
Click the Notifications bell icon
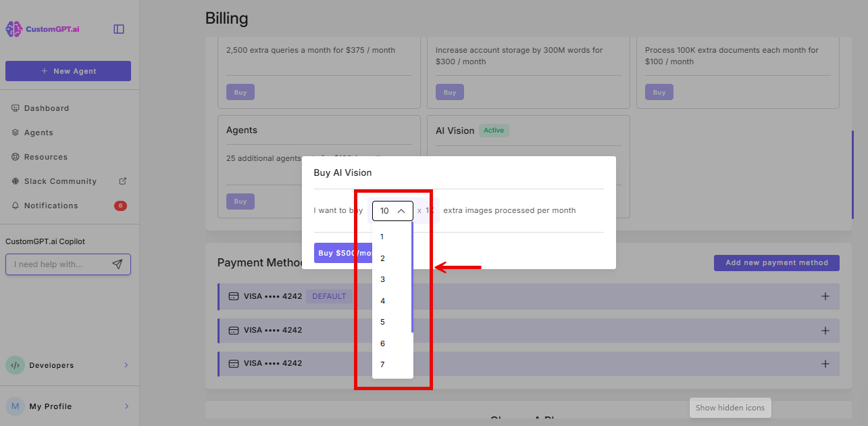click(15, 205)
